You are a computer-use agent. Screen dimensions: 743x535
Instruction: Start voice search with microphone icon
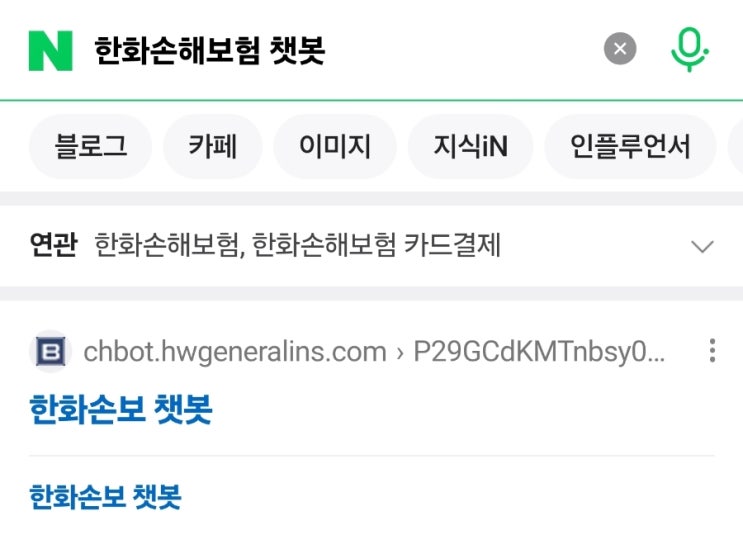pos(689,49)
